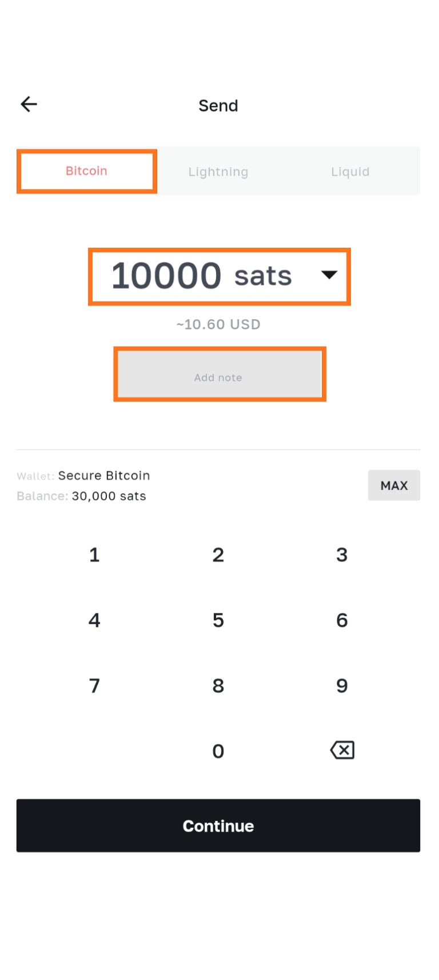Select the Lightning tab
This screenshot has width=439, height=980.
pos(218,172)
